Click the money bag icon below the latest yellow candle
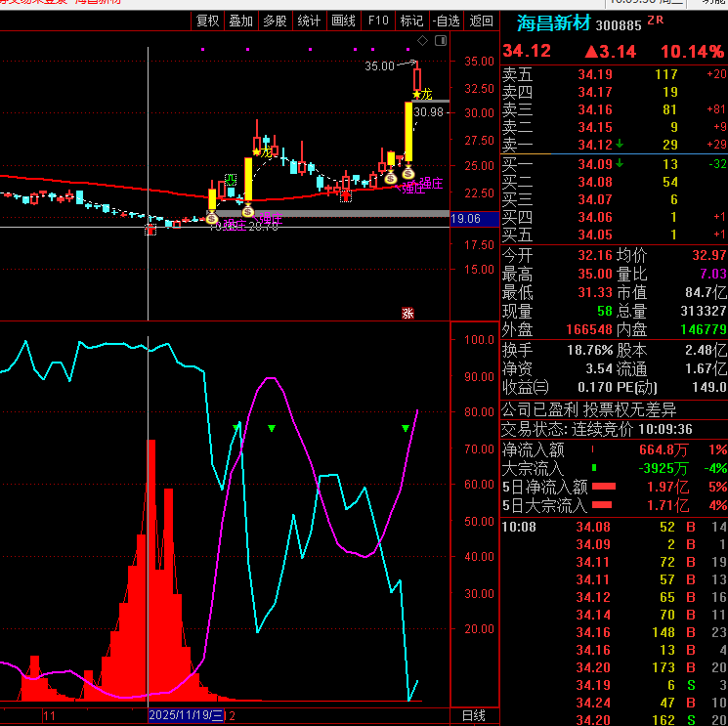Image resolution: width=728 pixels, height=726 pixels. pyautogui.click(x=407, y=173)
